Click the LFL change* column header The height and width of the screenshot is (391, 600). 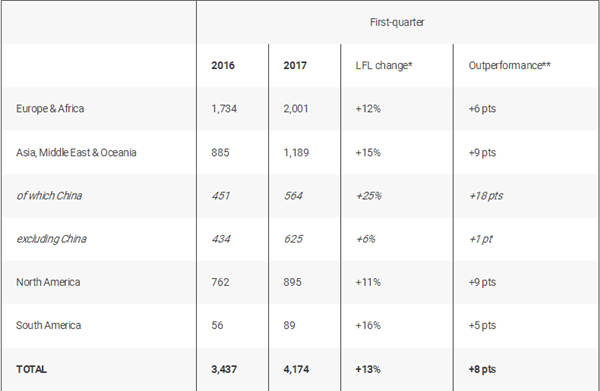[384, 65]
